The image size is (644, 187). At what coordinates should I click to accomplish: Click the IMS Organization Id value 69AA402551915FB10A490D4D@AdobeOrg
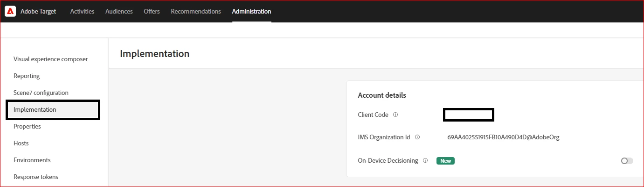pyautogui.click(x=503, y=137)
